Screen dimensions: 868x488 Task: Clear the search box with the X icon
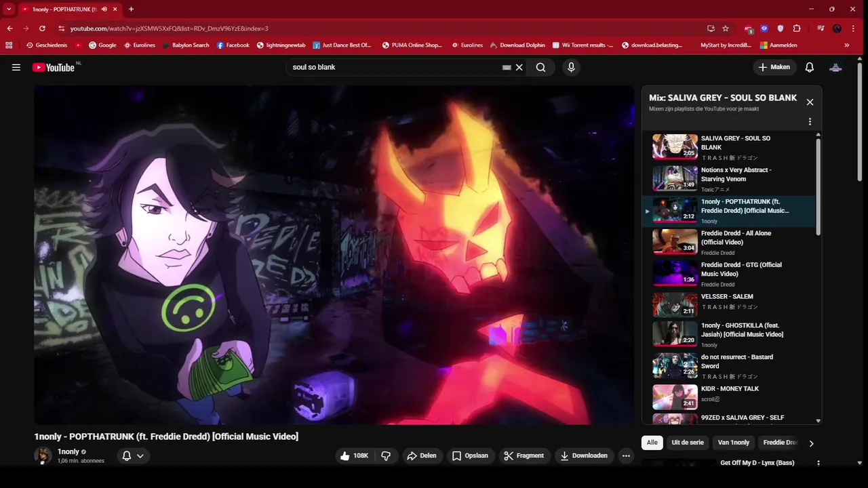pyautogui.click(x=519, y=67)
